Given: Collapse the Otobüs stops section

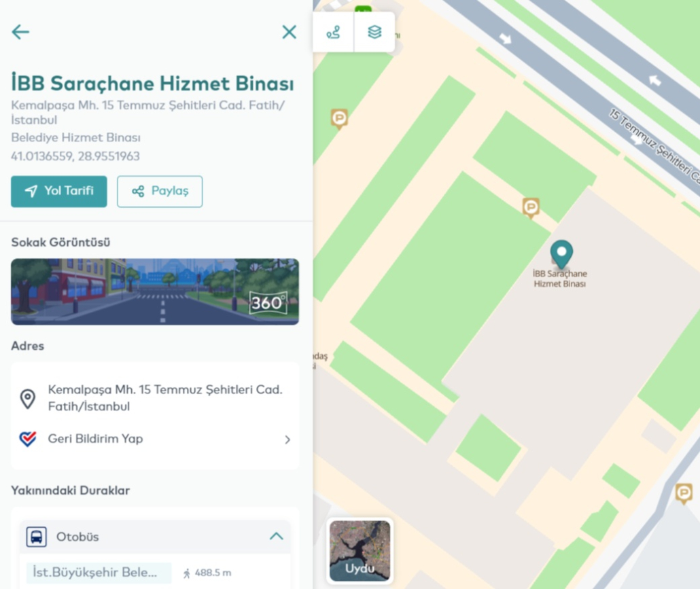Looking at the screenshot, I should (277, 536).
